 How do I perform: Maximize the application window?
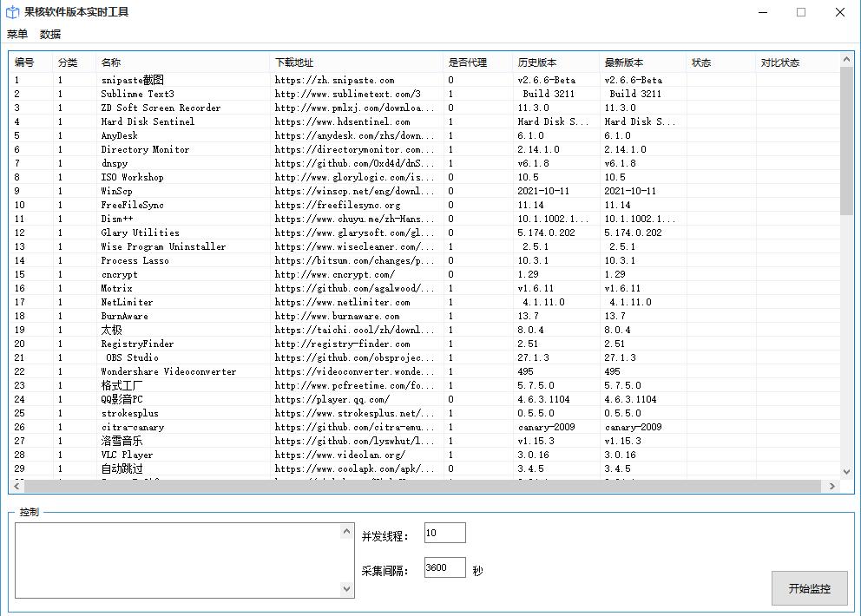pos(800,12)
